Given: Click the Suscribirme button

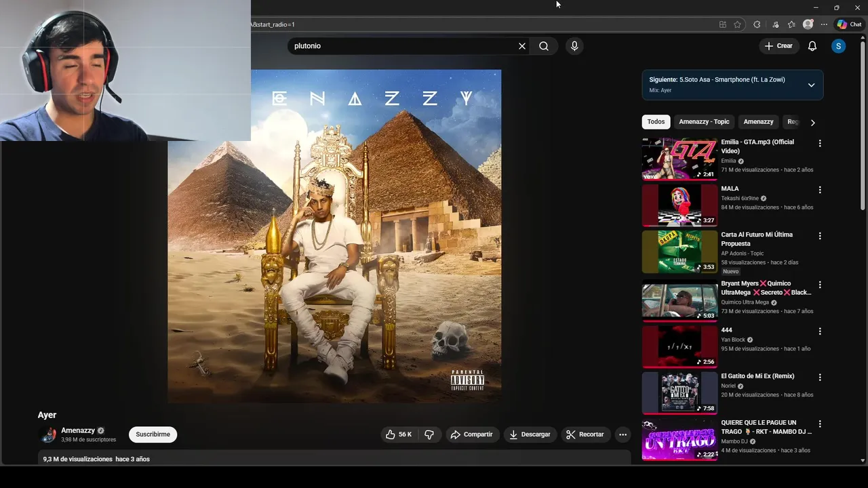Looking at the screenshot, I should [x=153, y=434].
